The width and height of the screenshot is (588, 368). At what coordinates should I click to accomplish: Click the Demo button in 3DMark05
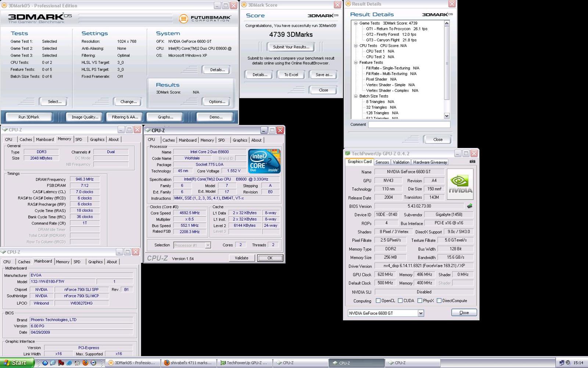[x=216, y=117]
